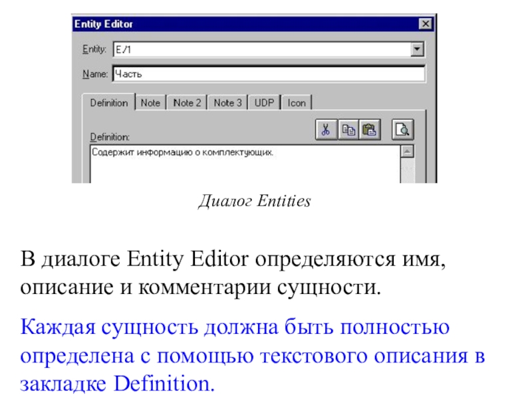Open the Note tab
The image size is (532, 399).
(150, 103)
